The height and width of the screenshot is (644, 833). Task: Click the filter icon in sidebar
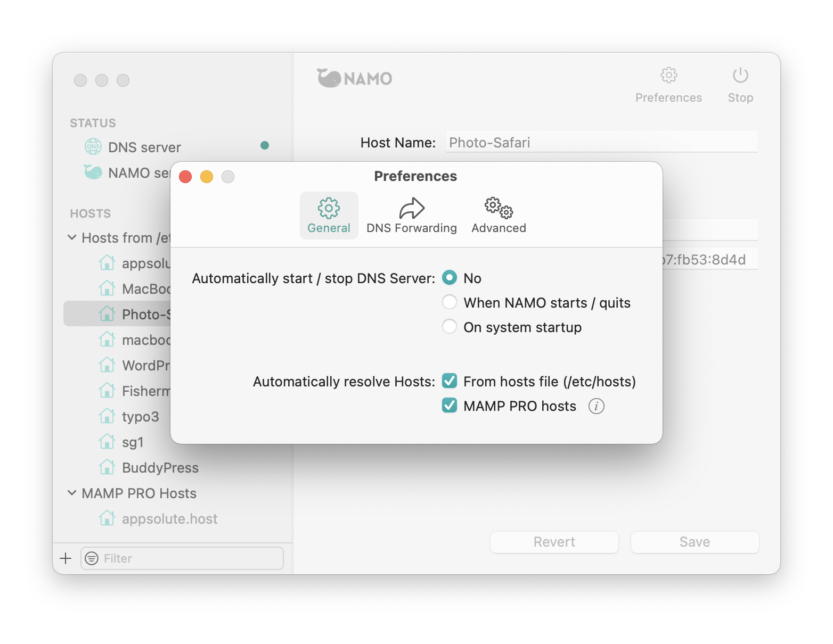(92, 558)
